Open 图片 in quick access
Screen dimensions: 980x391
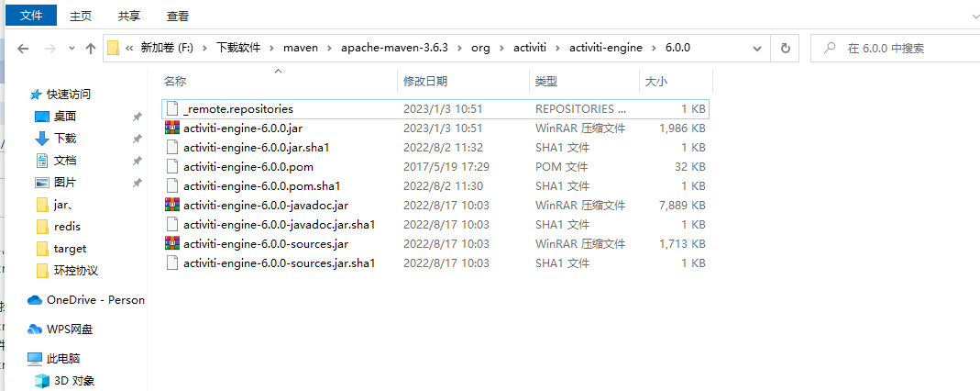pyautogui.click(x=65, y=183)
